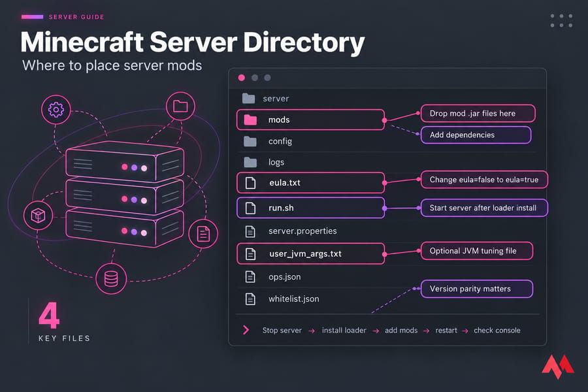The image size is (588, 392).
Task: Click the pink mods folder icon
Action: click(250, 120)
